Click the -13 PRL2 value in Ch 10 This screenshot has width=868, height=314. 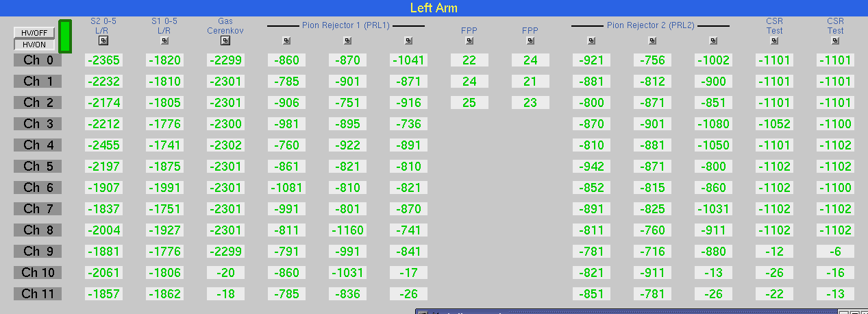click(x=713, y=273)
